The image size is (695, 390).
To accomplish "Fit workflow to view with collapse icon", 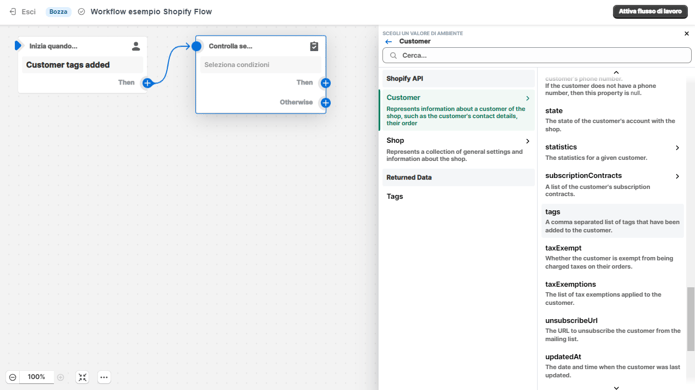I will [x=82, y=377].
